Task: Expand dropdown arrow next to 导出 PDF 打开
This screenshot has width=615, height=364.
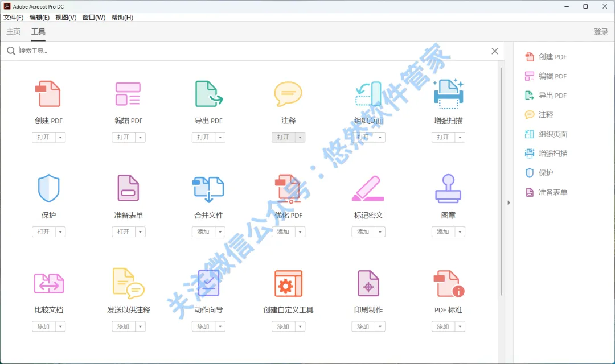Action: click(220, 137)
